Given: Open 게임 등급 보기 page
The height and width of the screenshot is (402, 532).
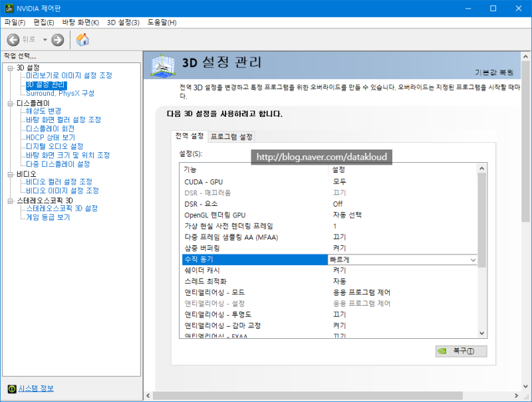Looking at the screenshot, I should pos(48,217).
